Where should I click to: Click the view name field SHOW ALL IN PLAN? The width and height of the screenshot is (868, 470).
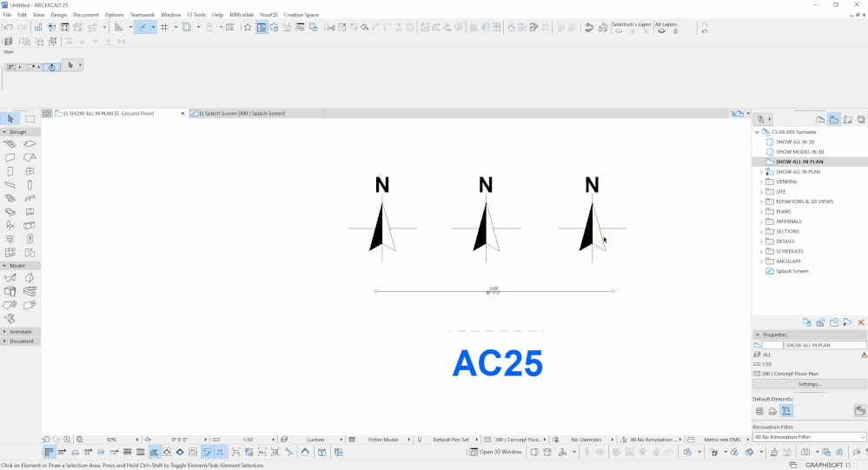point(825,345)
